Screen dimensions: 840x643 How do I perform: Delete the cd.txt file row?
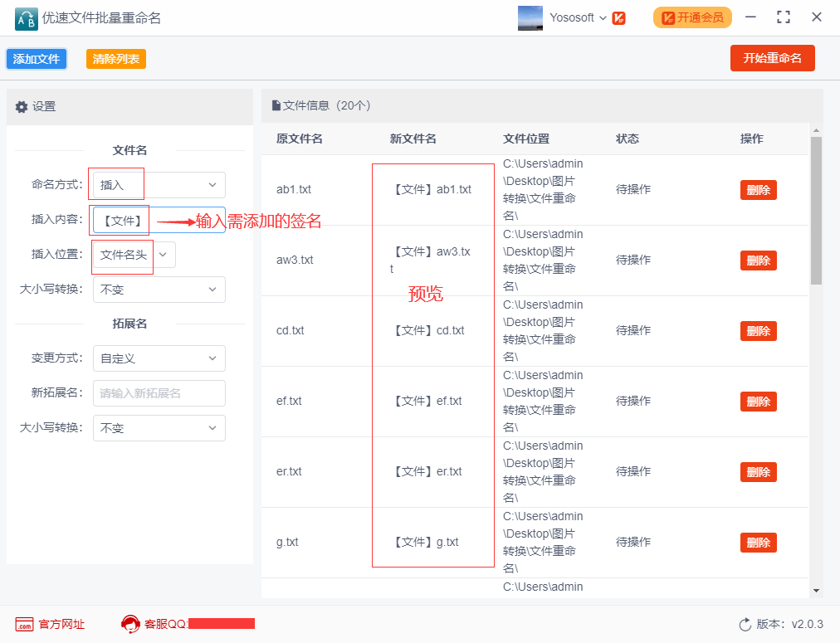click(x=758, y=331)
